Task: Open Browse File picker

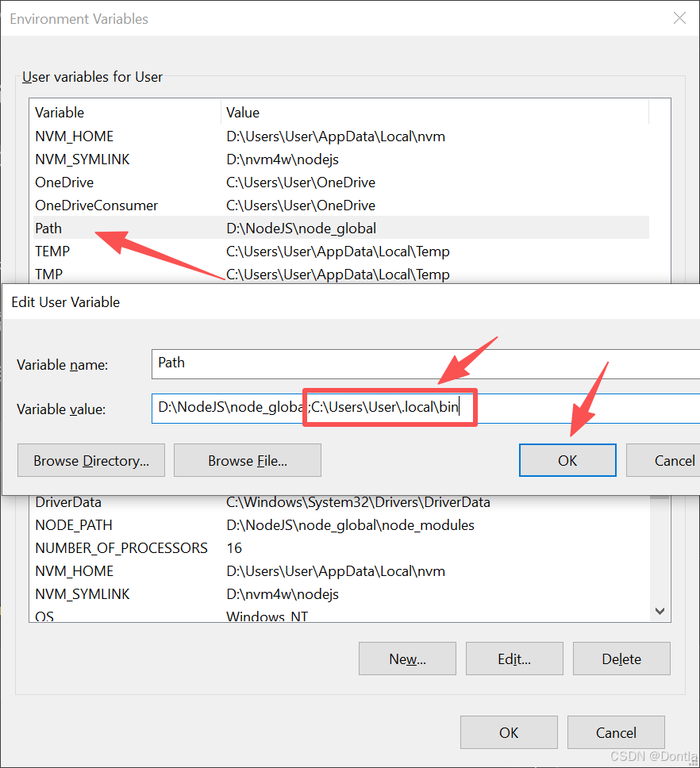Action: pos(248,460)
